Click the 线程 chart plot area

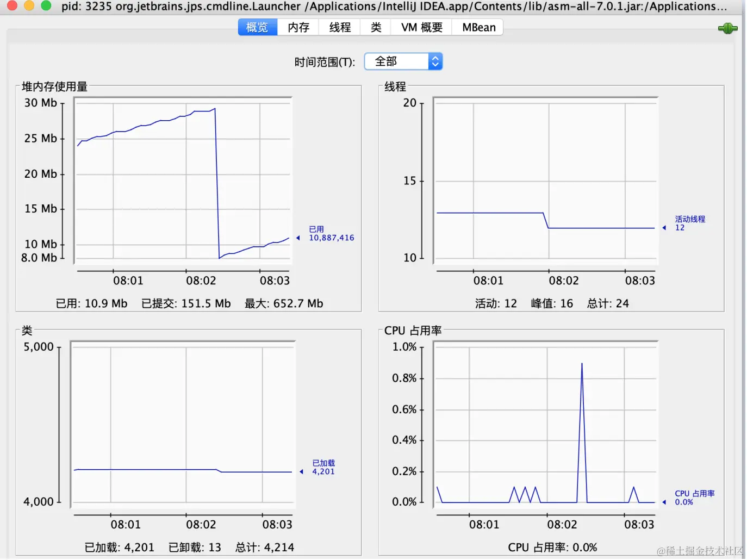click(546, 181)
